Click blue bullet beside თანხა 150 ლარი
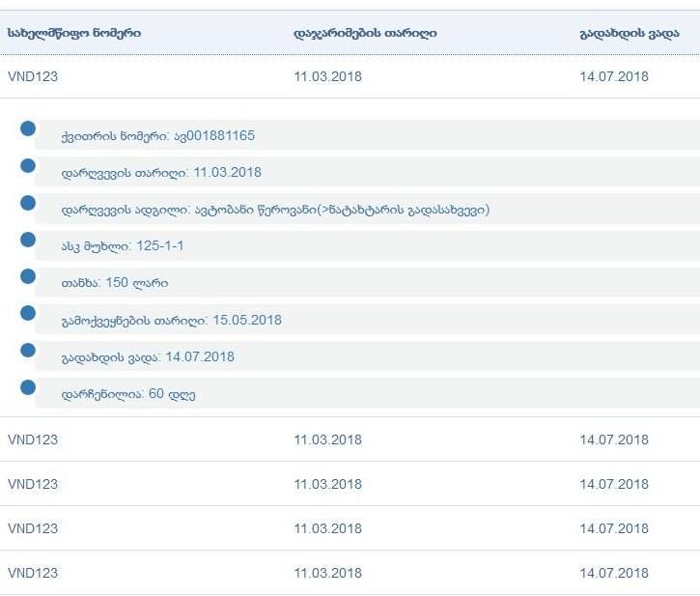 click(28, 276)
